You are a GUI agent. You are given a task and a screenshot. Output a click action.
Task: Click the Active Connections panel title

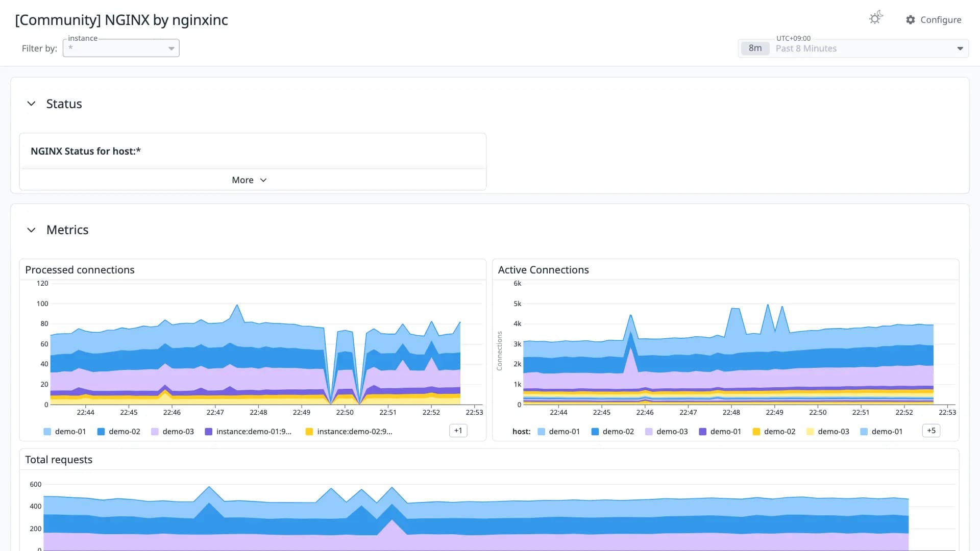pyautogui.click(x=543, y=270)
